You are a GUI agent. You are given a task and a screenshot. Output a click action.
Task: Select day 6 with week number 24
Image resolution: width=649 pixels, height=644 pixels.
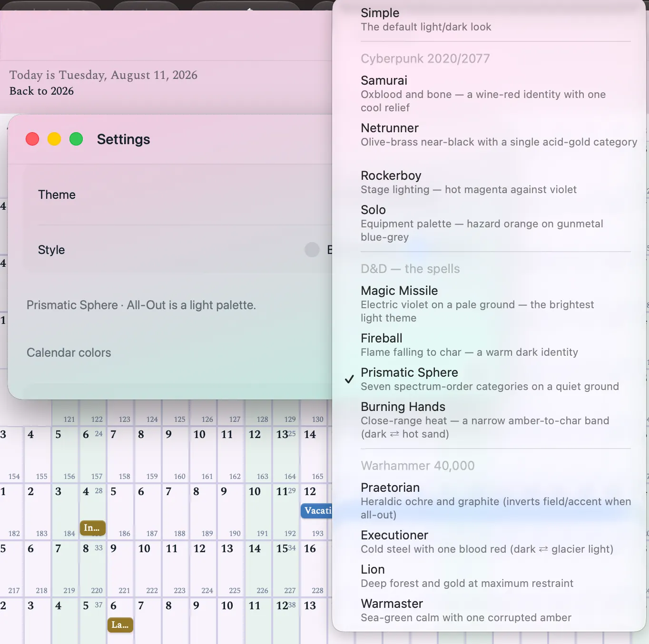[93, 454]
